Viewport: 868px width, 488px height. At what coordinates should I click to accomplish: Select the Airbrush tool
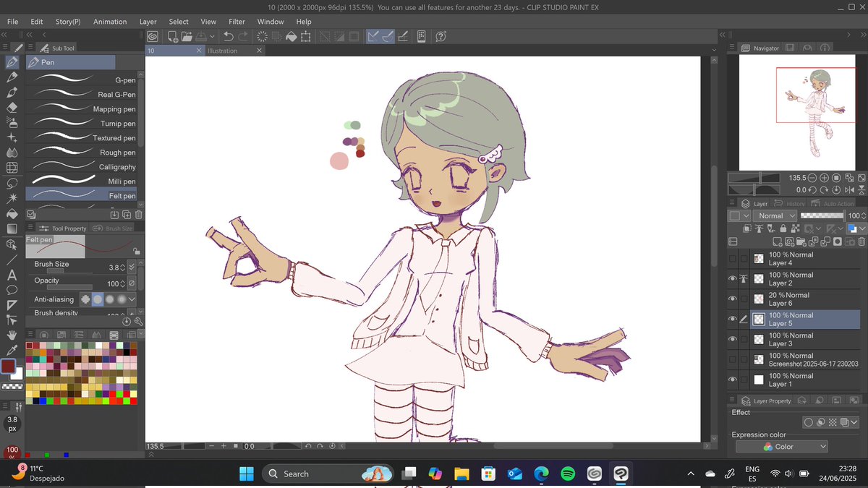[x=12, y=121]
